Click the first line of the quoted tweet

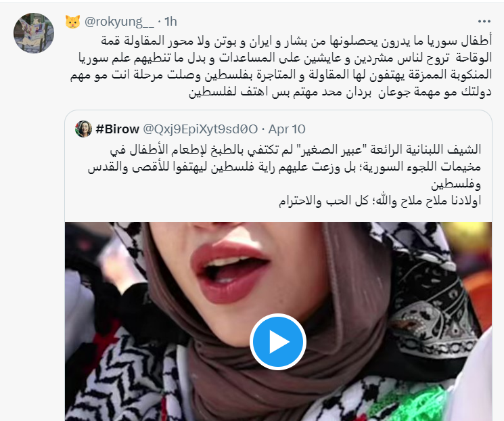pyautogui.click(x=296, y=150)
